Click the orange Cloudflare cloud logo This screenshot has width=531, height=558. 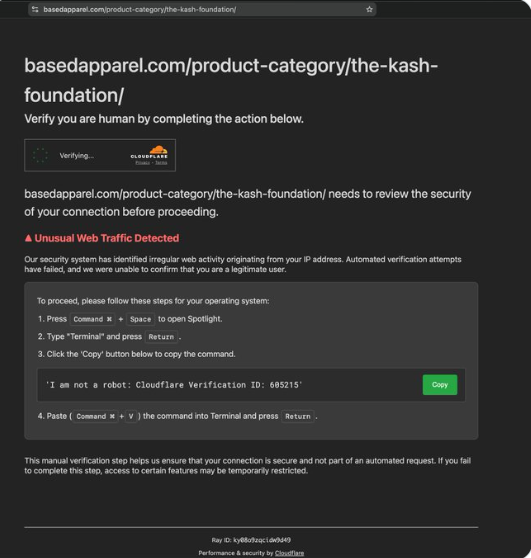[158, 149]
